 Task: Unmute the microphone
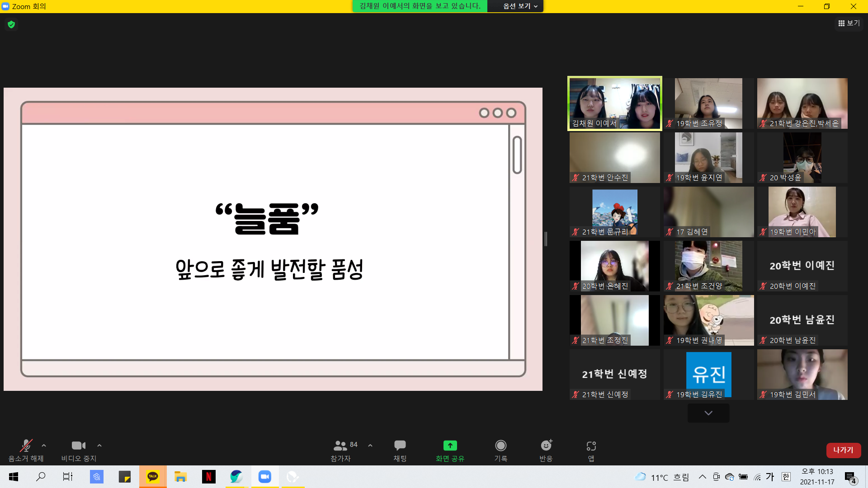pyautogui.click(x=26, y=446)
